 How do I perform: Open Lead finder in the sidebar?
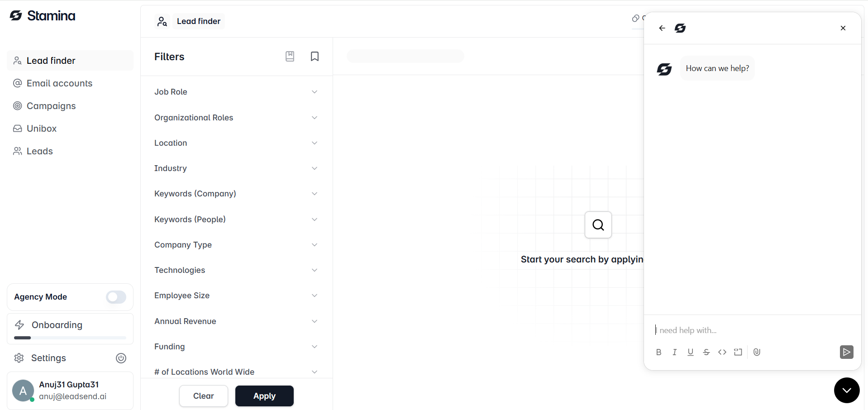(x=70, y=61)
